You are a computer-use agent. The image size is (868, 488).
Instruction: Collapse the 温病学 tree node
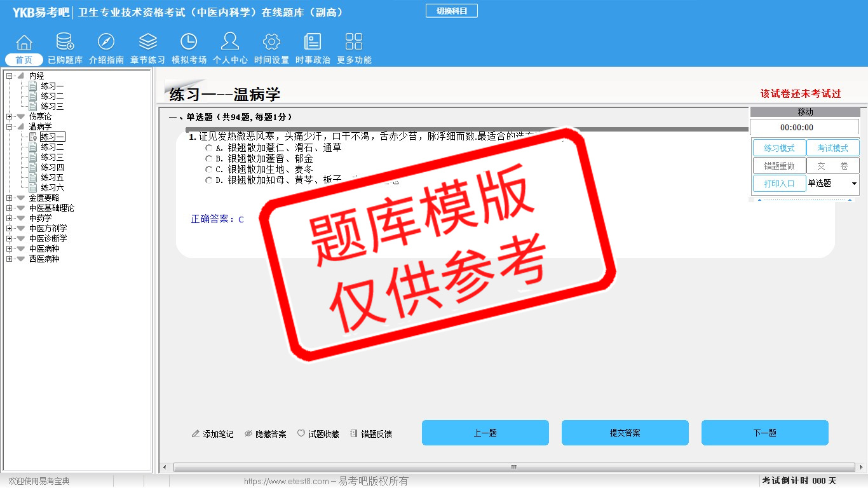click(x=10, y=127)
